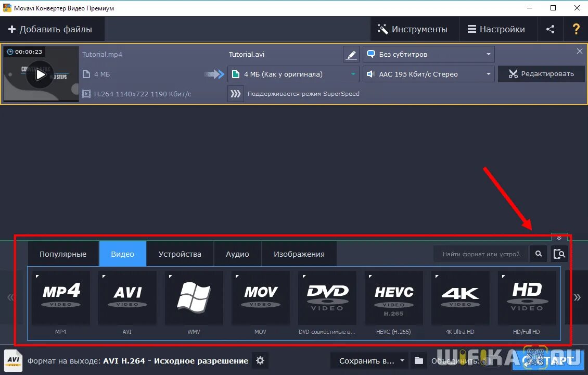Open the Сохранить в dropdown
Viewport: 588px width, 375px height.
click(x=370, y=361)
